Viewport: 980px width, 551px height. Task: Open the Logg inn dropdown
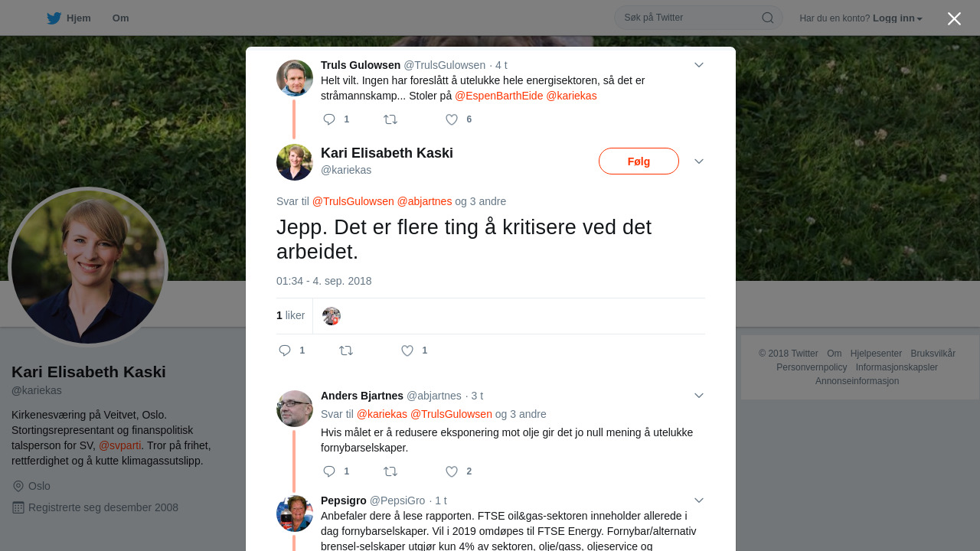898,18
